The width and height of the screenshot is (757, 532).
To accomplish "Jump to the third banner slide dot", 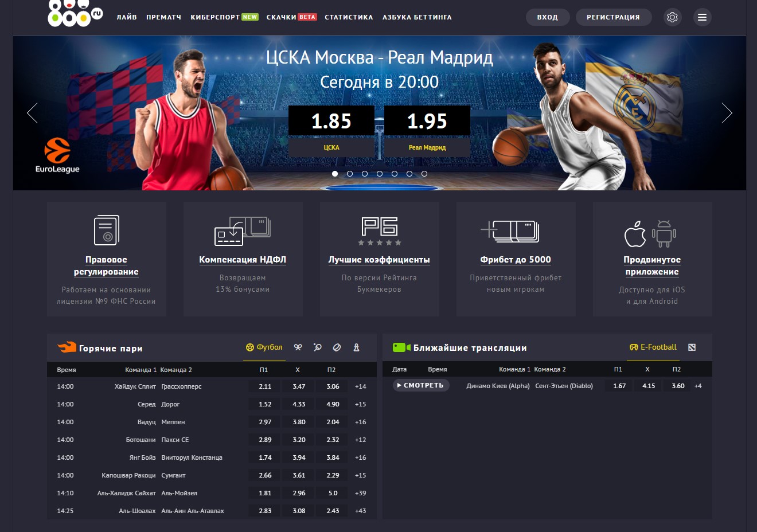I will pos(365,174).
